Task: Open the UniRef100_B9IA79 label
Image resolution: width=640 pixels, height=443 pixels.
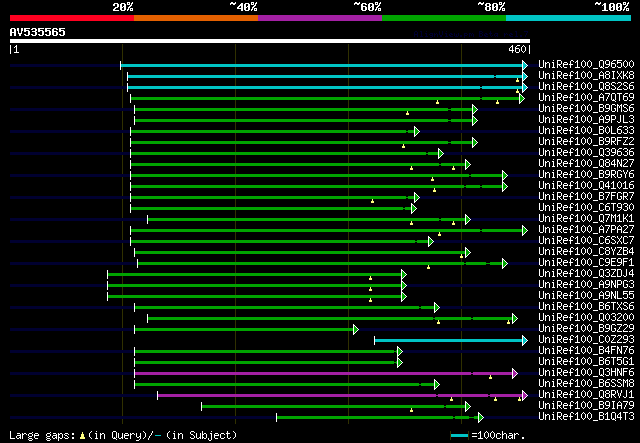Action: [586, 406]
